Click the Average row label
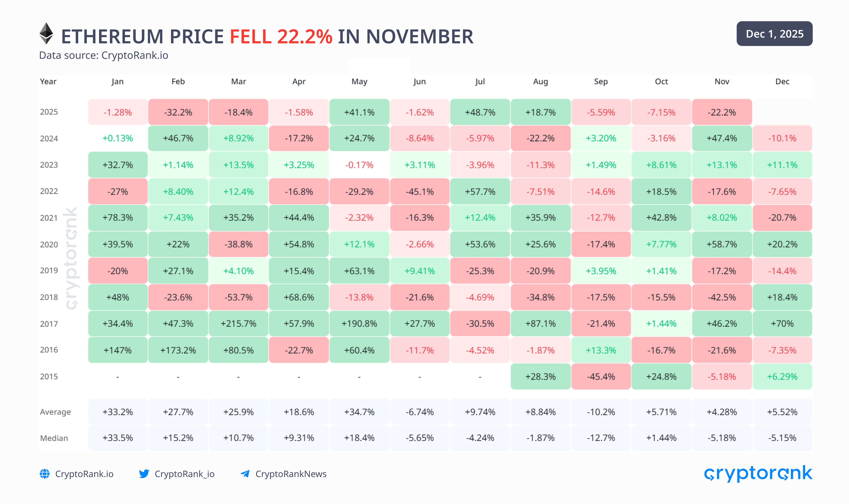The height and width of the screenshot is (504, 849). click(55, 412)
